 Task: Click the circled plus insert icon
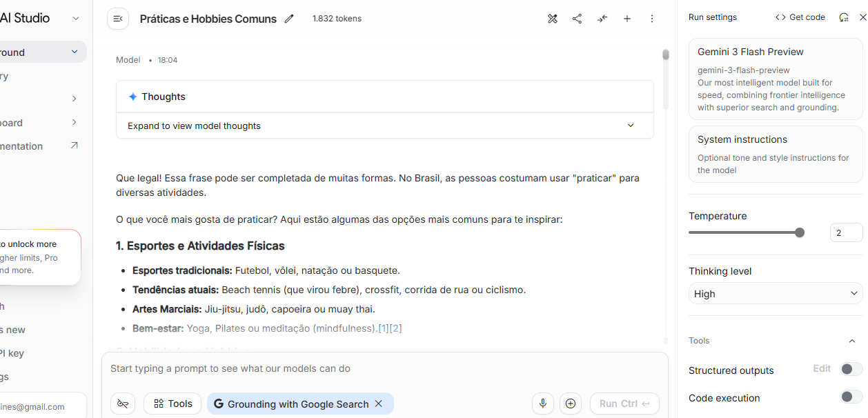pos(571,404)
